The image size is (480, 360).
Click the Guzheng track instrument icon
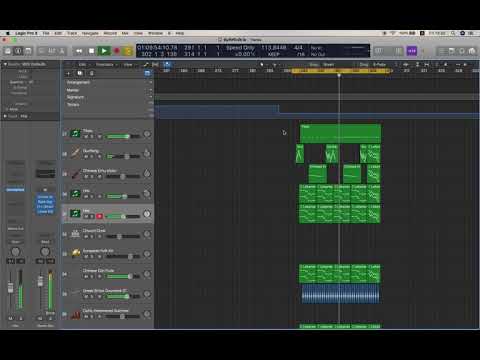(x=75, y=153)
